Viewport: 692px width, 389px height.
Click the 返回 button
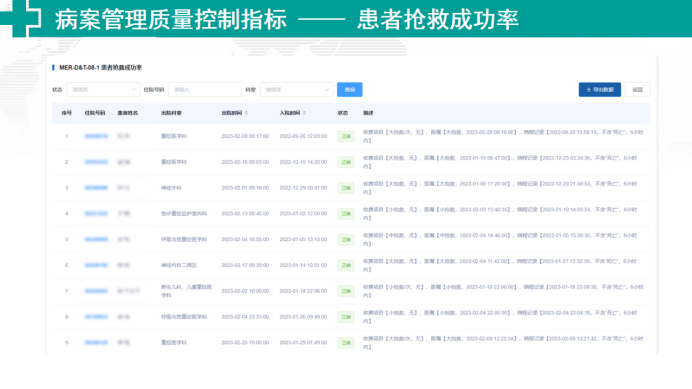coord(637,90)
